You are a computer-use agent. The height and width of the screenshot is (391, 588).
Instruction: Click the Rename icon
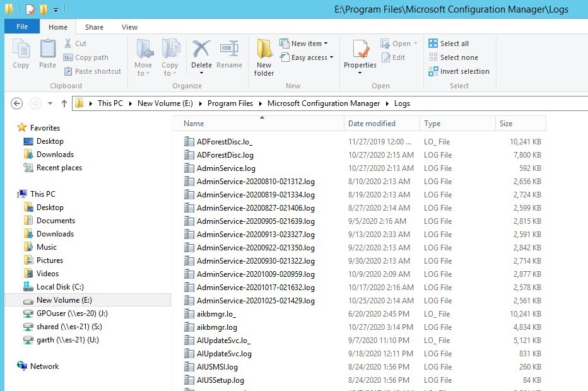click(x=229, y=49)
